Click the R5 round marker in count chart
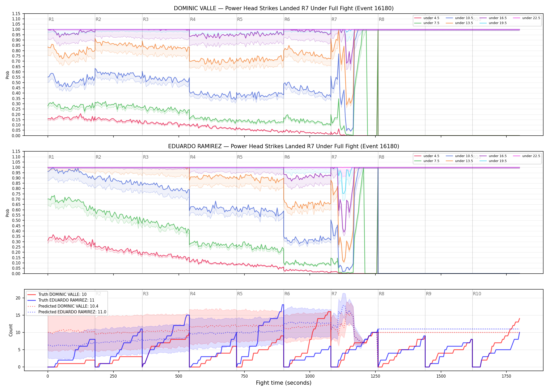 click(x=240, y=294)
